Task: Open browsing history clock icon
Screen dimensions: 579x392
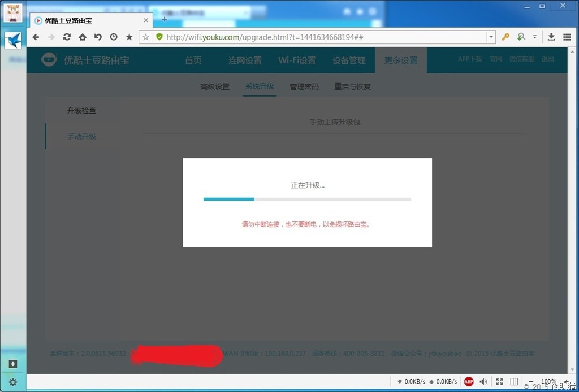Action: (x=114, y=37)
